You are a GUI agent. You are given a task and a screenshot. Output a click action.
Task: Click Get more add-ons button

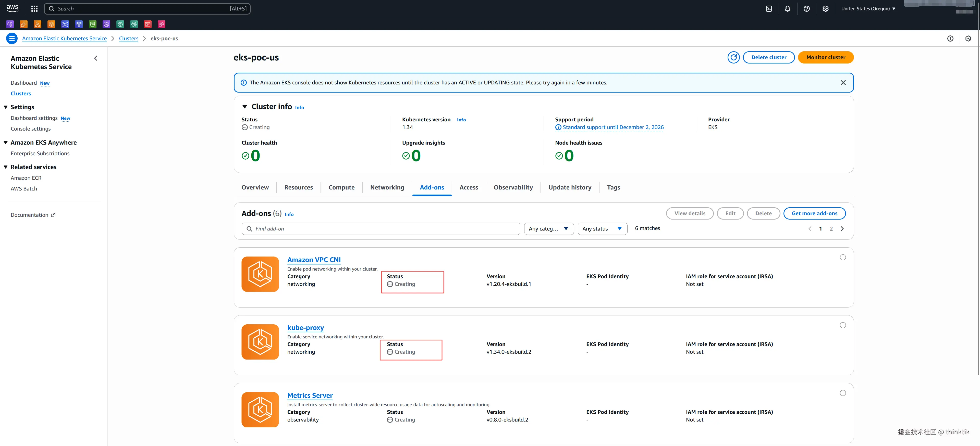pos(814,213)
